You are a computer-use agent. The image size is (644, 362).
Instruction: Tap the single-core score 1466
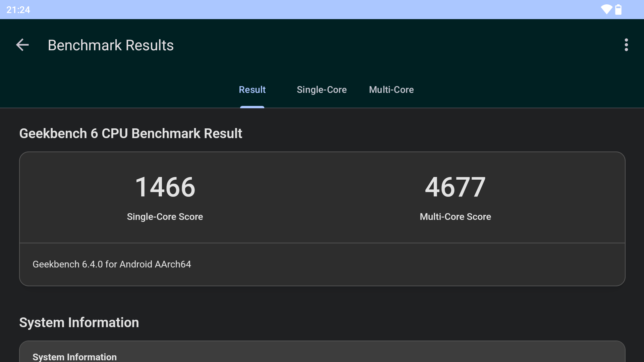tap(165, 187)
